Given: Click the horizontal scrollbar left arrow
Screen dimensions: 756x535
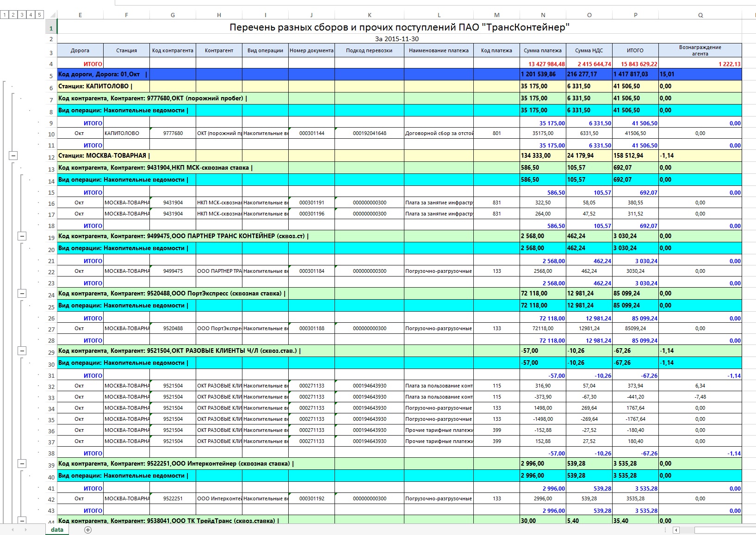Looking at the screenshot, I should tap(676, 530).
